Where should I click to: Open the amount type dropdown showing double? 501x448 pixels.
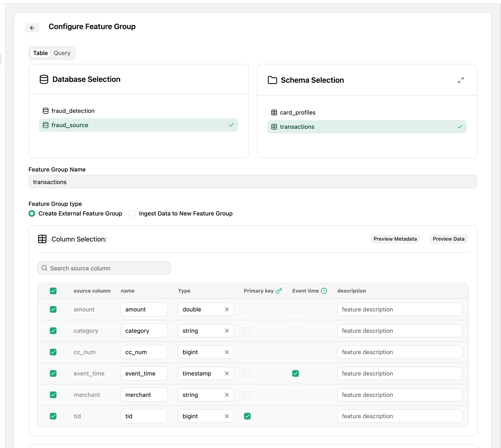point(206,309)
